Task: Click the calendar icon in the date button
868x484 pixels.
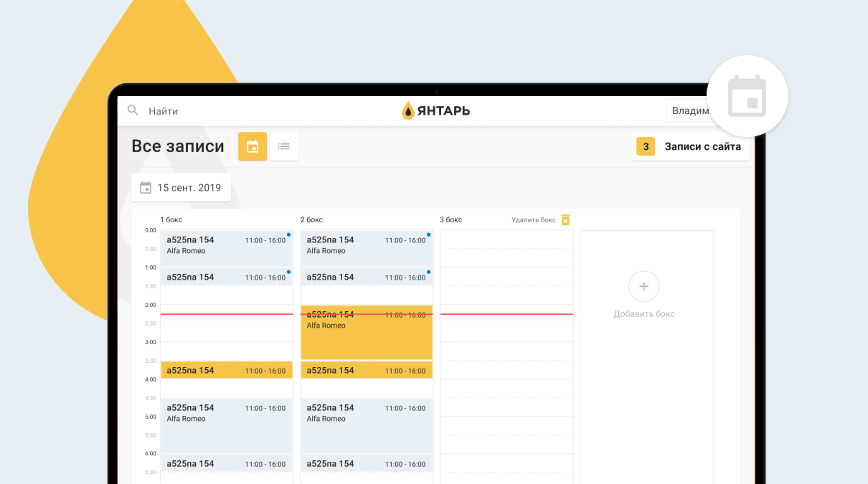Action: 146,188
